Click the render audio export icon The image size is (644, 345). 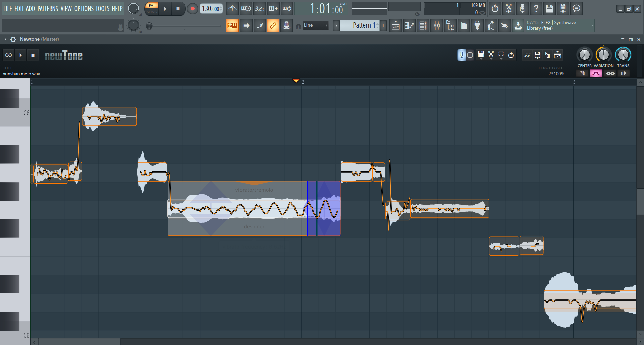[x=563, y=9]
